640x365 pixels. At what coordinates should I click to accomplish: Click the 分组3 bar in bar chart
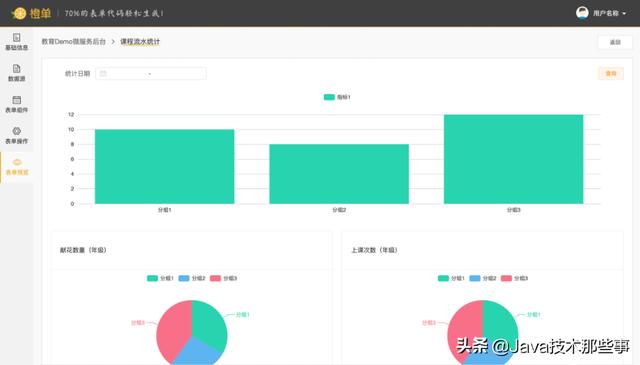pyautogui.click(x=513, y=159)
